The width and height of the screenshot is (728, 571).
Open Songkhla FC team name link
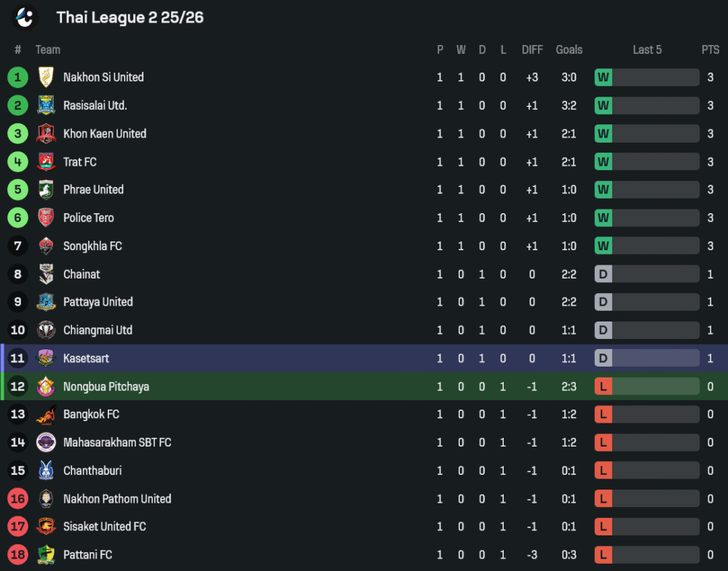92,246
